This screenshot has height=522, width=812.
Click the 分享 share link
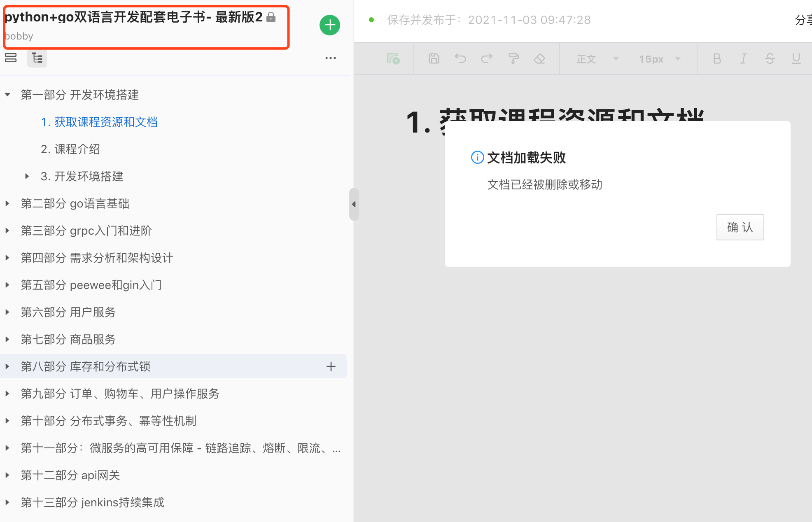point(803,19)
